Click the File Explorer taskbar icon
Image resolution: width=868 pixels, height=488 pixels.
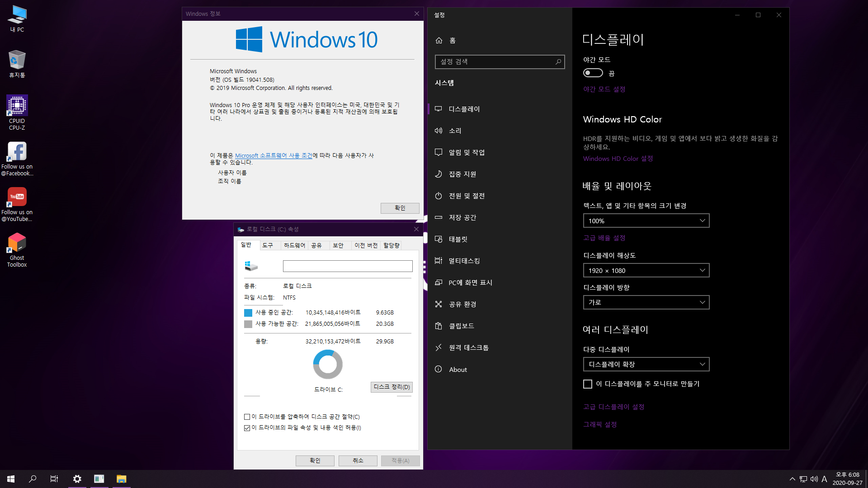pyautogui.click(x=121, y=479)
